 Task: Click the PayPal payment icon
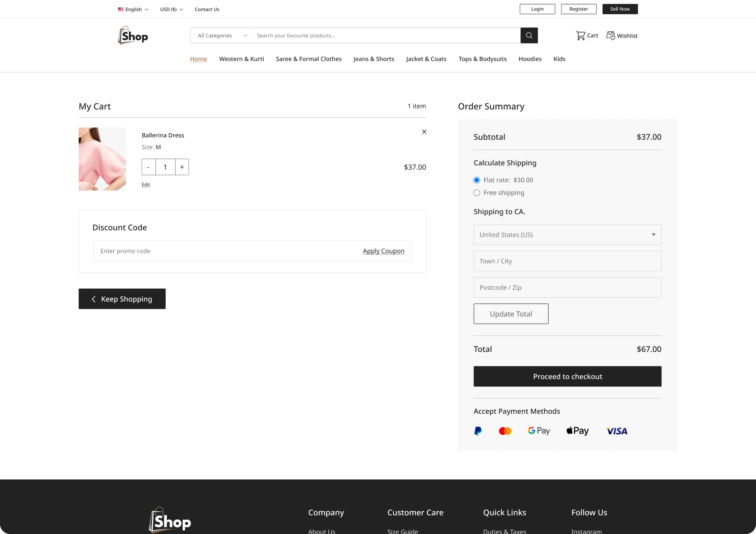478,431
